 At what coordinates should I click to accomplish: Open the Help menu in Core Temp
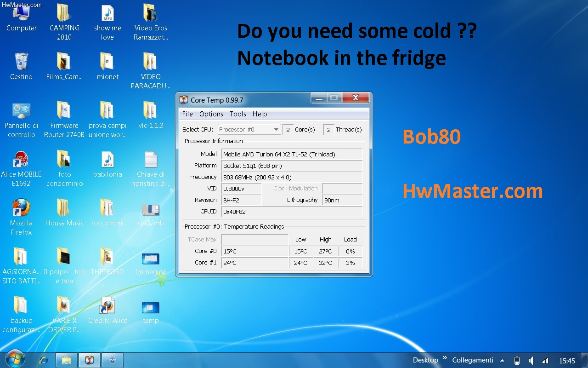click(260, 114)
